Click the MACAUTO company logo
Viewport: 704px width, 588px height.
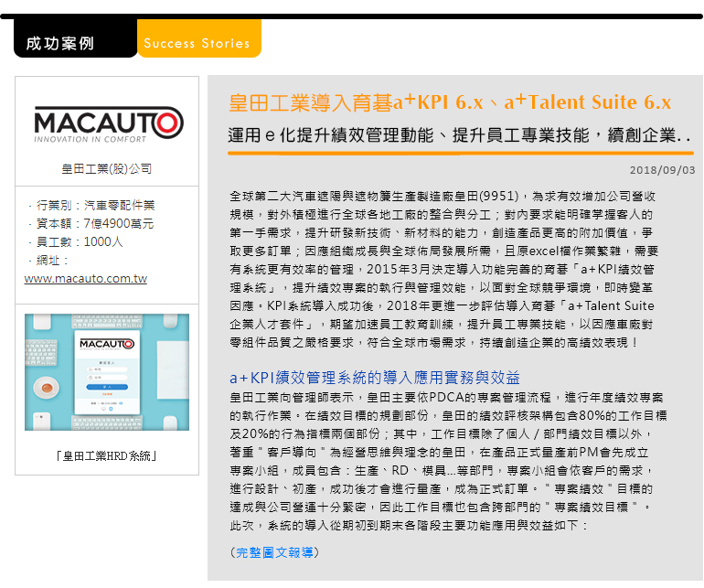[108, 125]
